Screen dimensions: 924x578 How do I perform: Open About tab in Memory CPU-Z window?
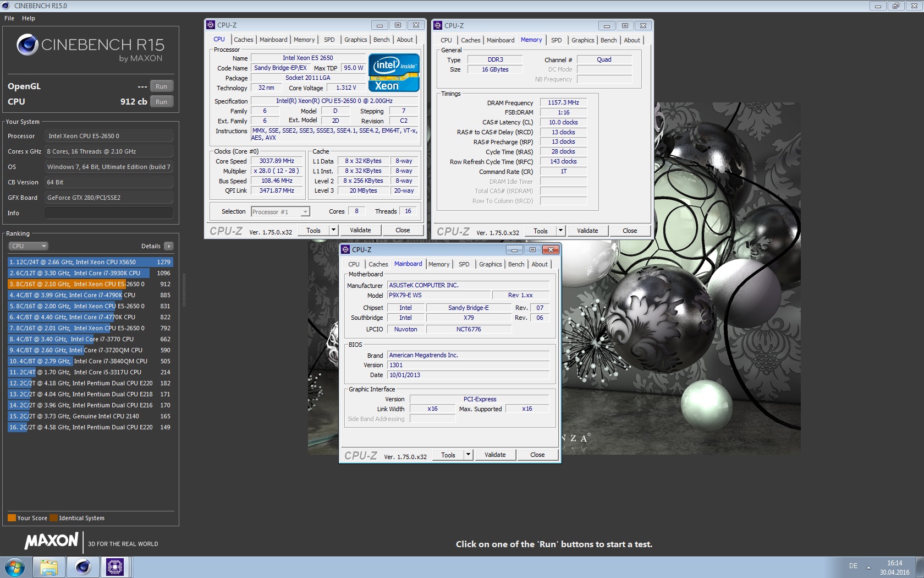pos(632,40)
